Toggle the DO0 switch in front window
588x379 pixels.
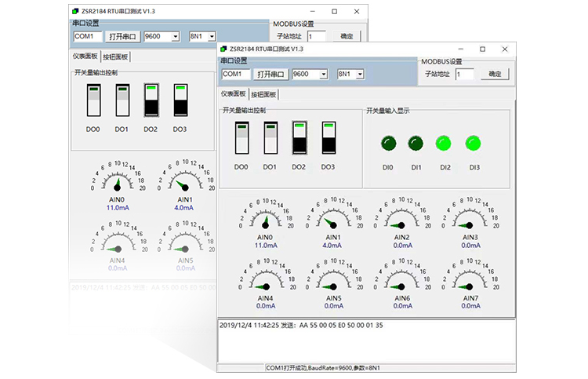click(x=242, y=138)
